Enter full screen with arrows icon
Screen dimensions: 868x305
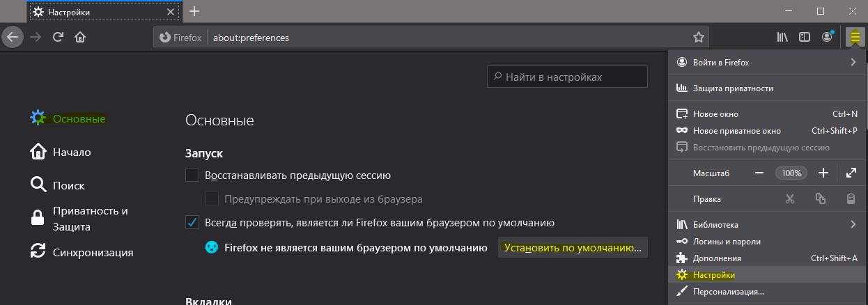point(851,172)
